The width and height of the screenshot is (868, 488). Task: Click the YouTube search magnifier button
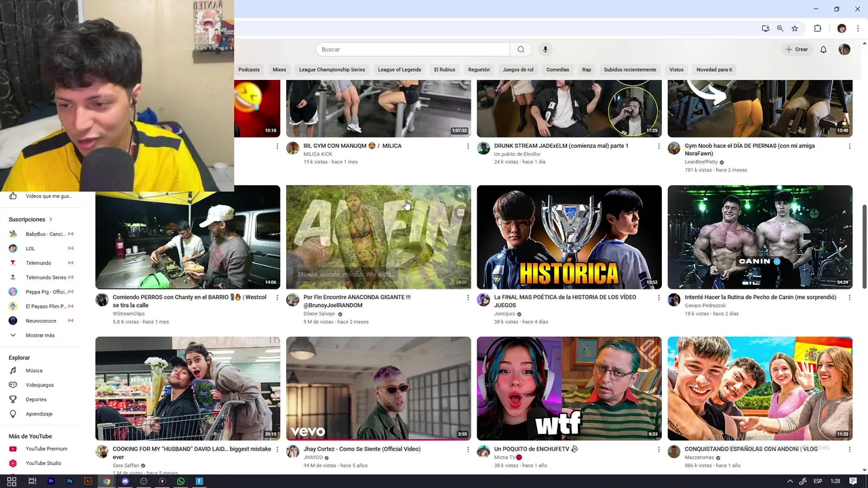point(521,49)
